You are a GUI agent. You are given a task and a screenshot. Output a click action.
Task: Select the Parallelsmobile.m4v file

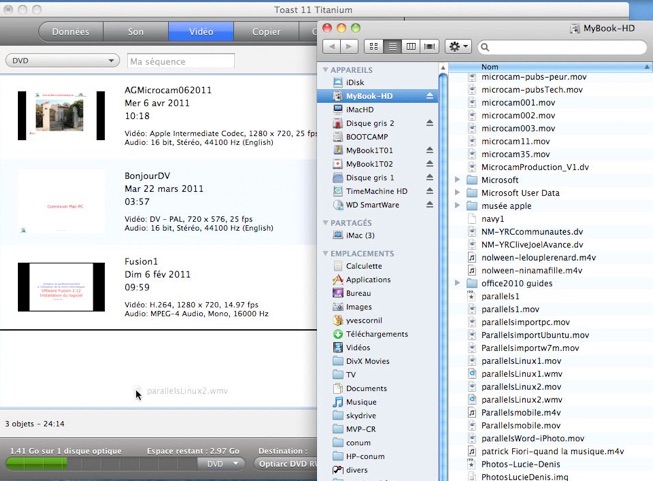pos(521,413)
